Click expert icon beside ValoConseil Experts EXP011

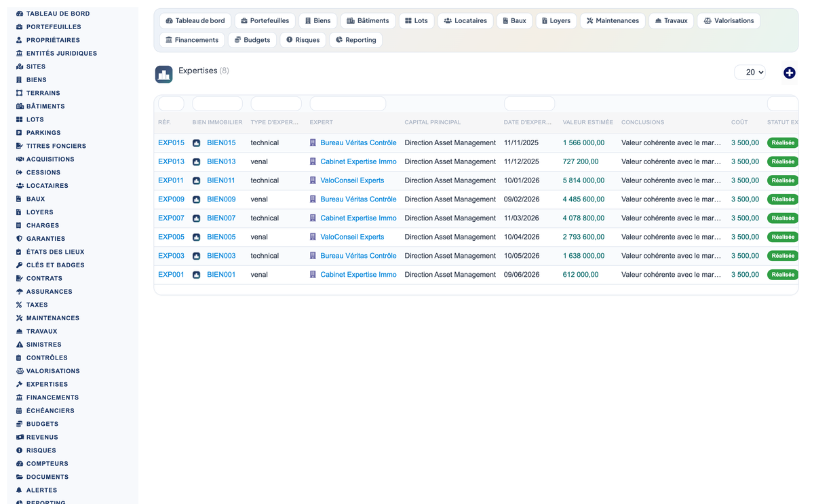point(313,180)
